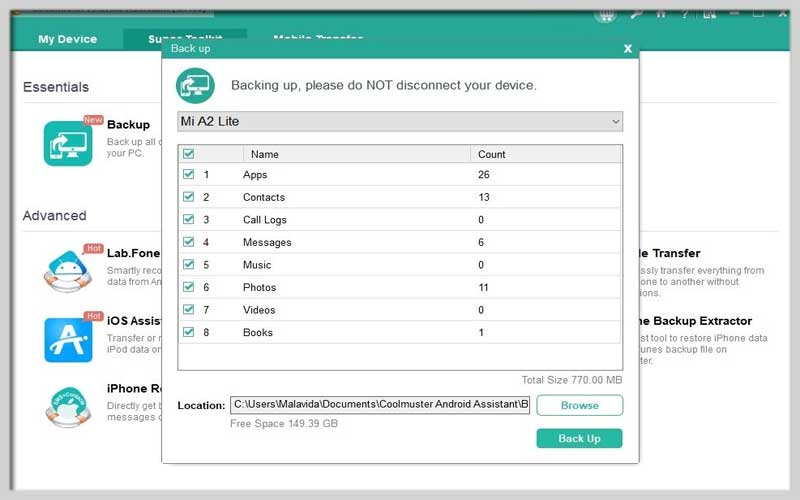Click the Browse button
Viewport: 800px width, 500px height.
click(x=580, y=405)
